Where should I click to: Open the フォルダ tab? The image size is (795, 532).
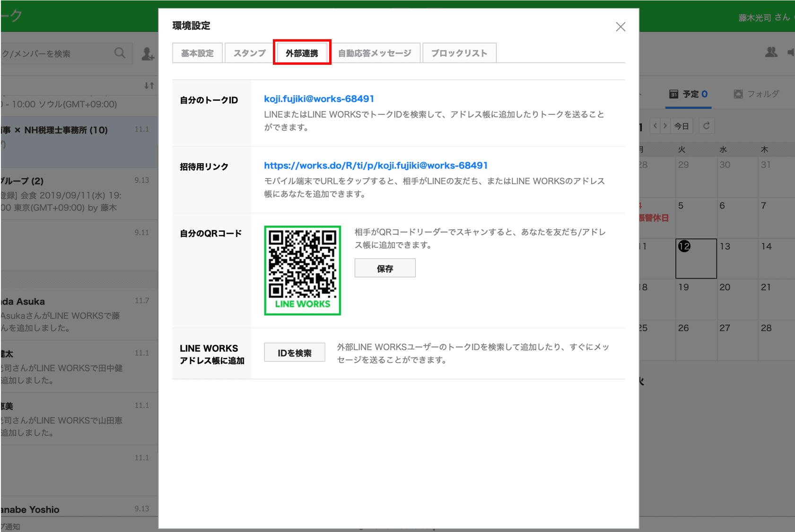[x=756, y=94]
